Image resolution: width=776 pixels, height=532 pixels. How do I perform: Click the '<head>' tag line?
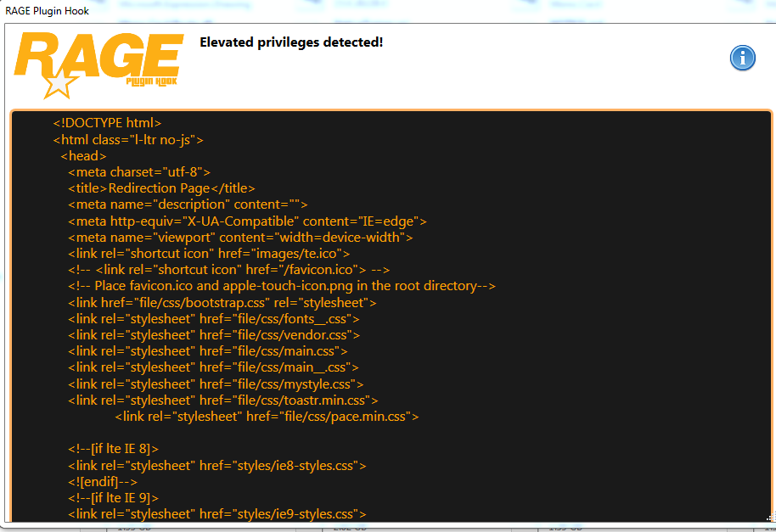coord(83,156)
